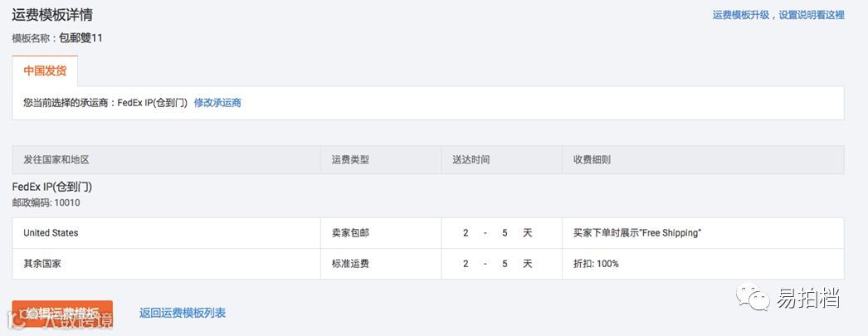Click the 发往国家和地区 column header
Image resolution: width=868 pixels, height=336 pixels.
[x=56, y=159]
